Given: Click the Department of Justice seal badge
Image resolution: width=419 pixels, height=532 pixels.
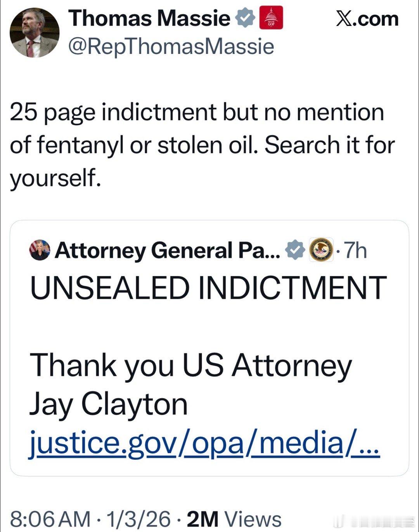Looking at the screenshot, I should pos(321,250).
